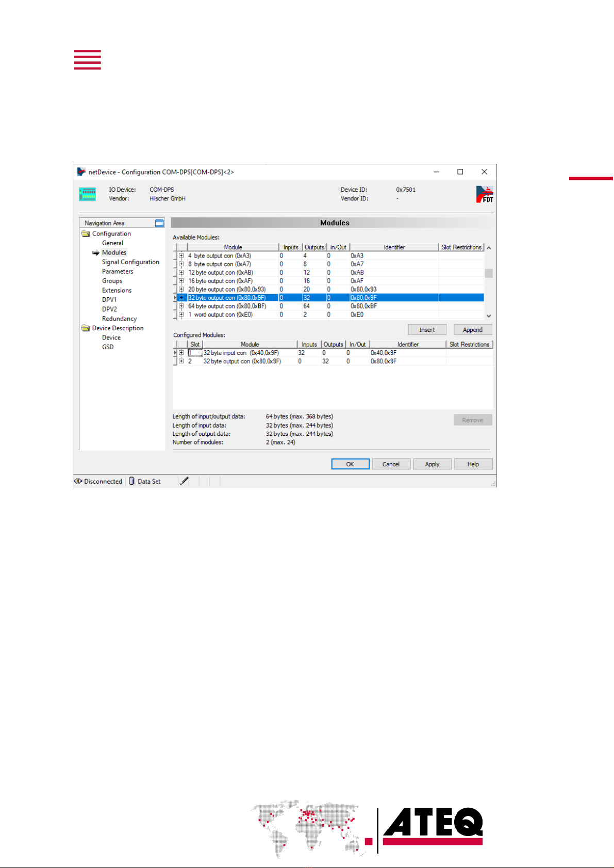Image resolution: width=614 pixels, height=868 pixels.
Task: Expand the 64 byte output con row
Action: [x=181, y=306]
